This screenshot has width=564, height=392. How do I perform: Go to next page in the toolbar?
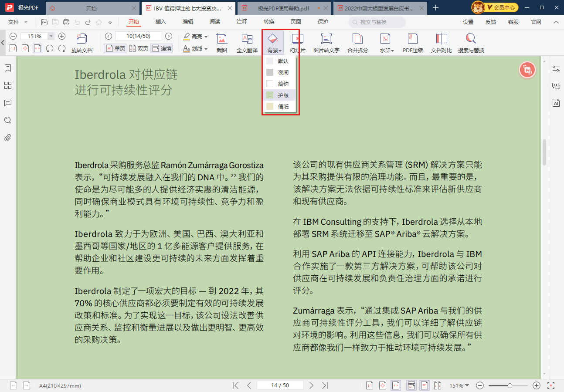coord(169,36)
